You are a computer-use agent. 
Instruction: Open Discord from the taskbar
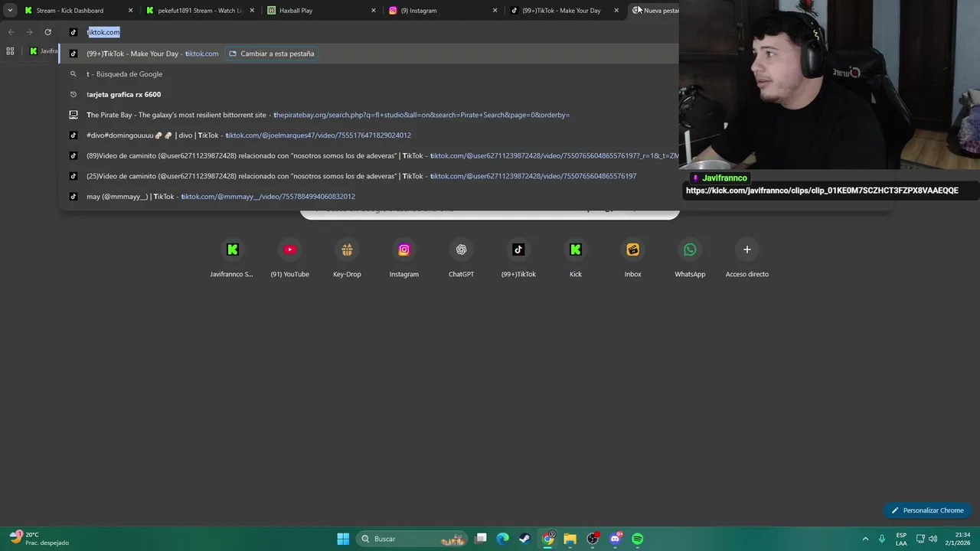tap(615, 539)
